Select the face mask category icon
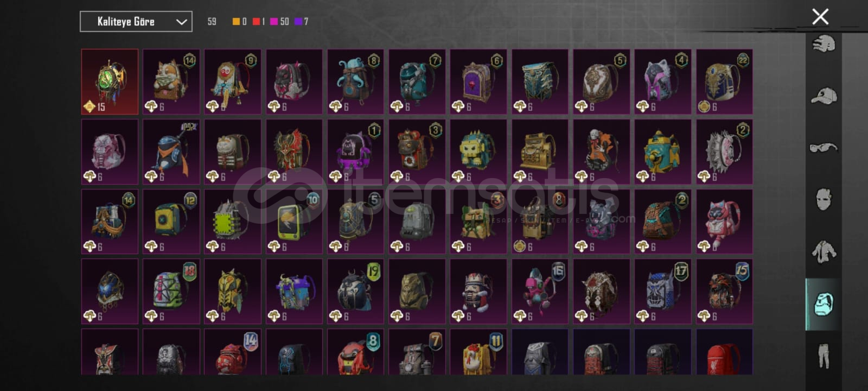 tap(824, 199)
